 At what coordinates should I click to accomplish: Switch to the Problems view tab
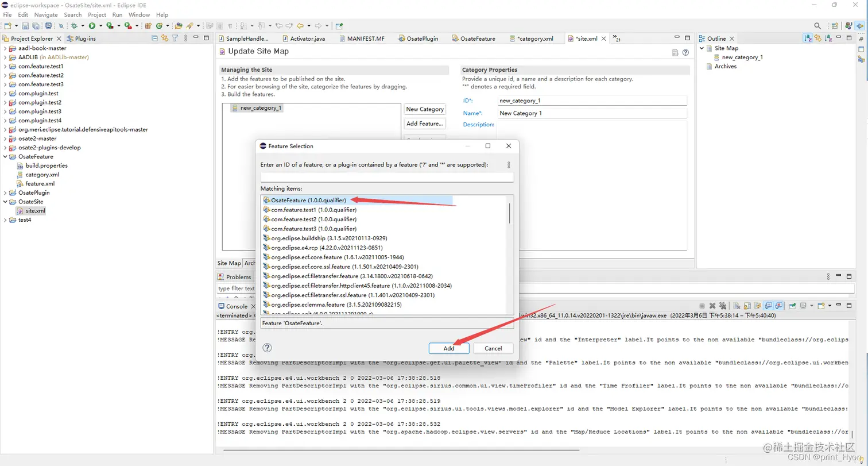(x=234, y=277)
